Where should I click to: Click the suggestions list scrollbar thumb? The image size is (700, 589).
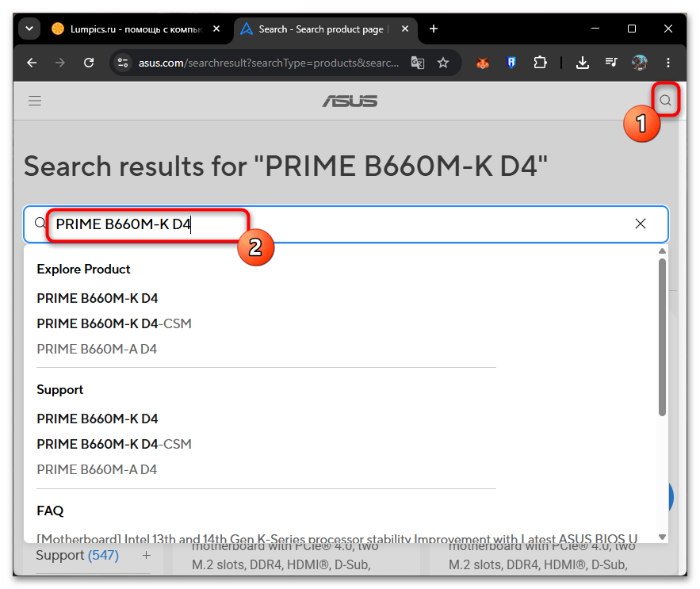click(x=662, y=337)
